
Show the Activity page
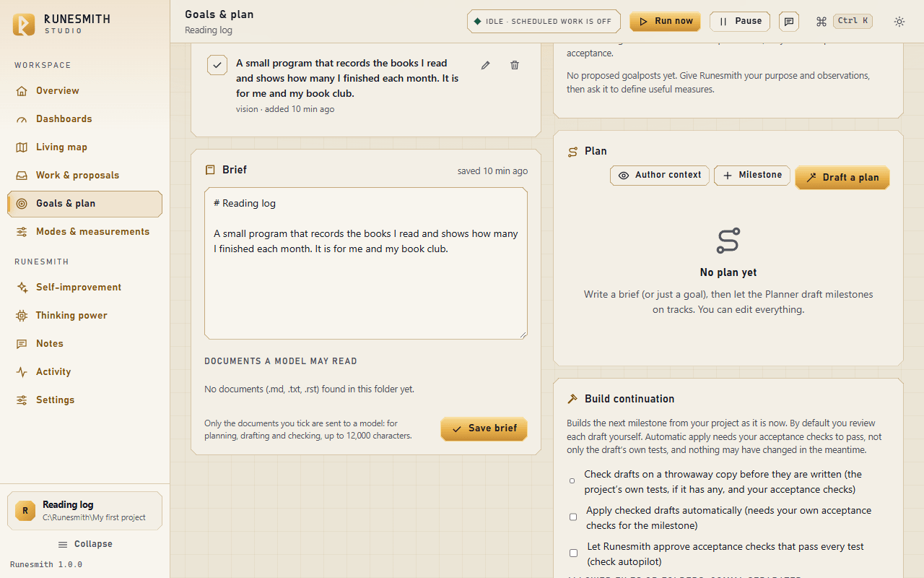click(x=84, y=371)
